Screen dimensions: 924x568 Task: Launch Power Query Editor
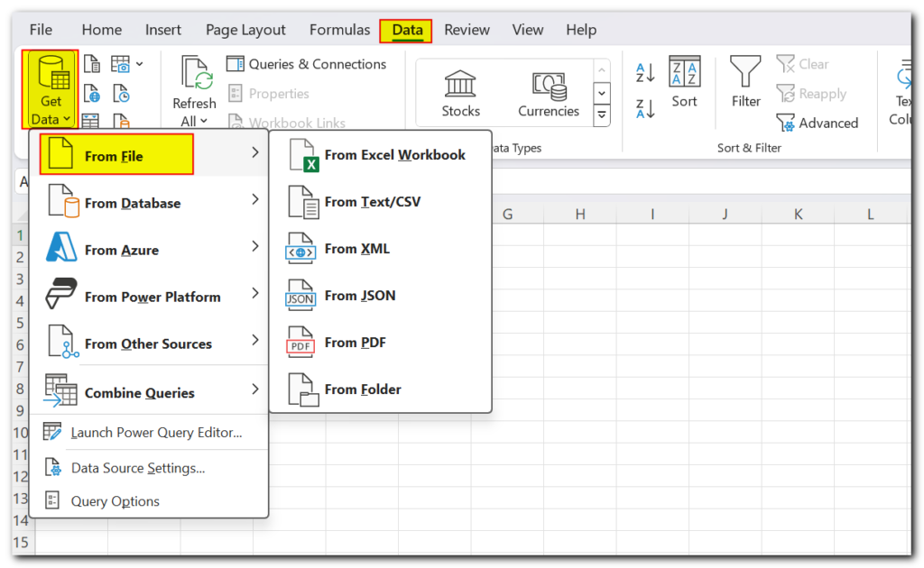pos(149,433)
